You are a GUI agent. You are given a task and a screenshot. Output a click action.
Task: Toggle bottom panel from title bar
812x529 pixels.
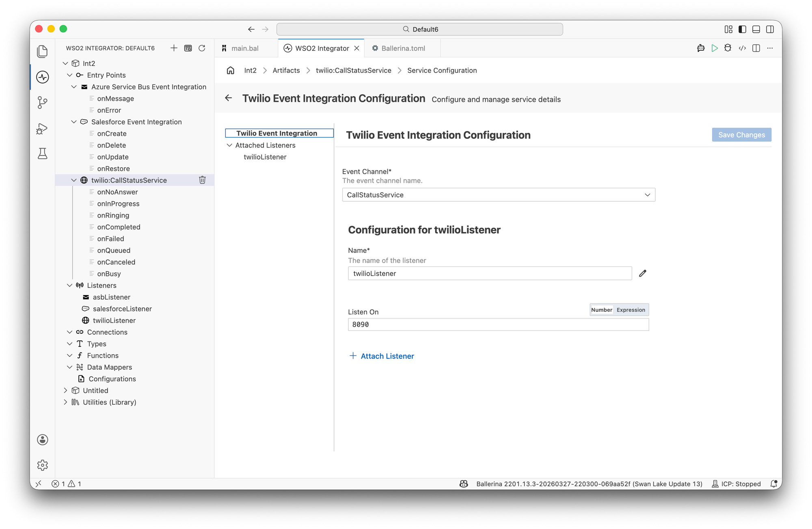pos(756,29)
